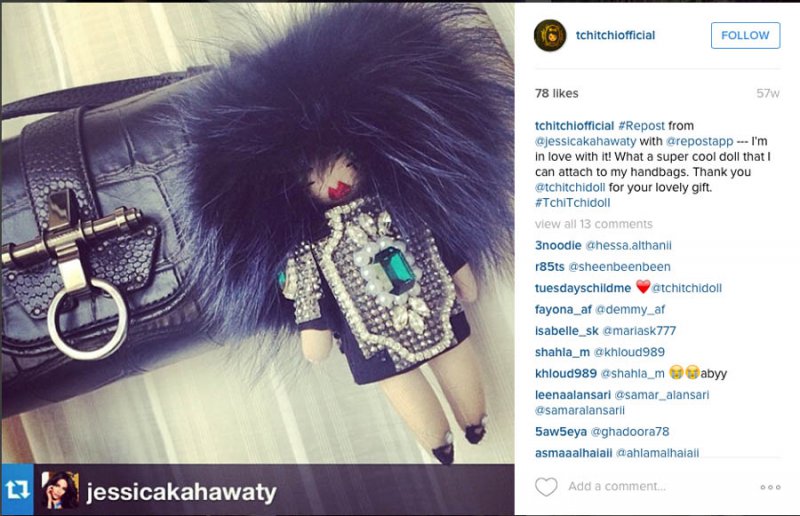
Task: Expand view all 13 comments
Action: pos(594,224)
